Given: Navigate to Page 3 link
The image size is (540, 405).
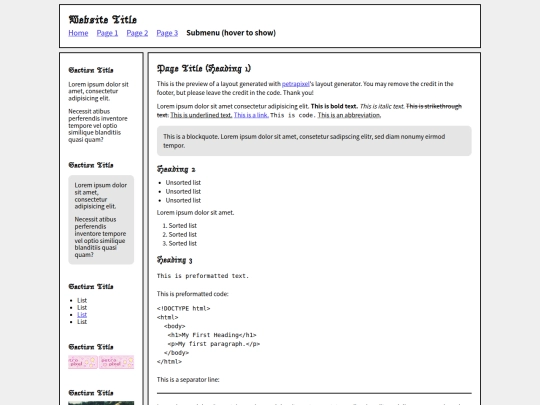Looking at the screenshot, I should [167, 33].
